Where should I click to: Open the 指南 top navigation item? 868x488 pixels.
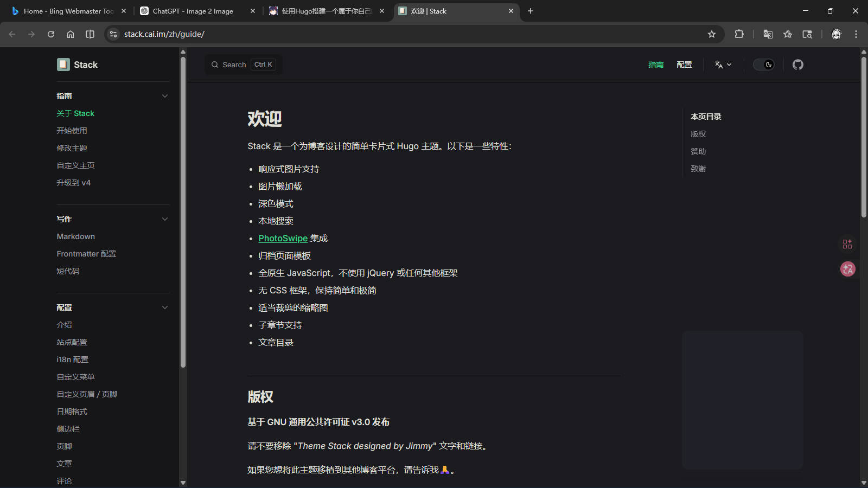(656, 65)
